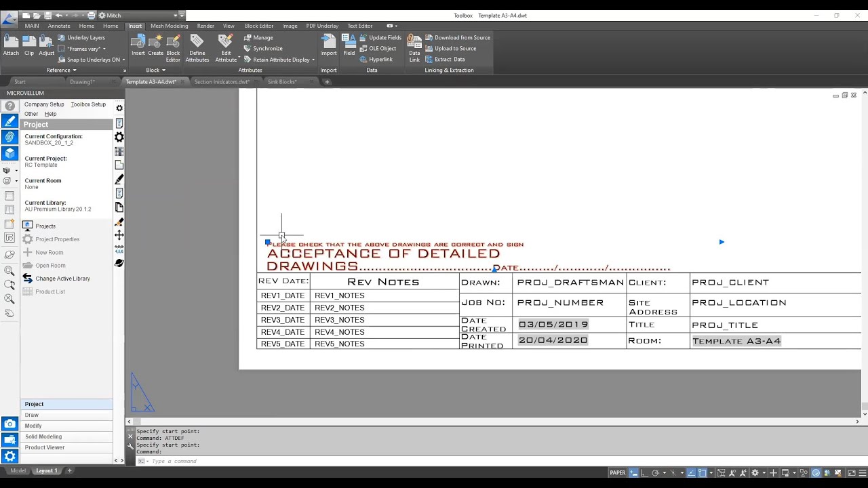Click Upload to Source
Screen dimensions: 868x488
coord(451,48)
